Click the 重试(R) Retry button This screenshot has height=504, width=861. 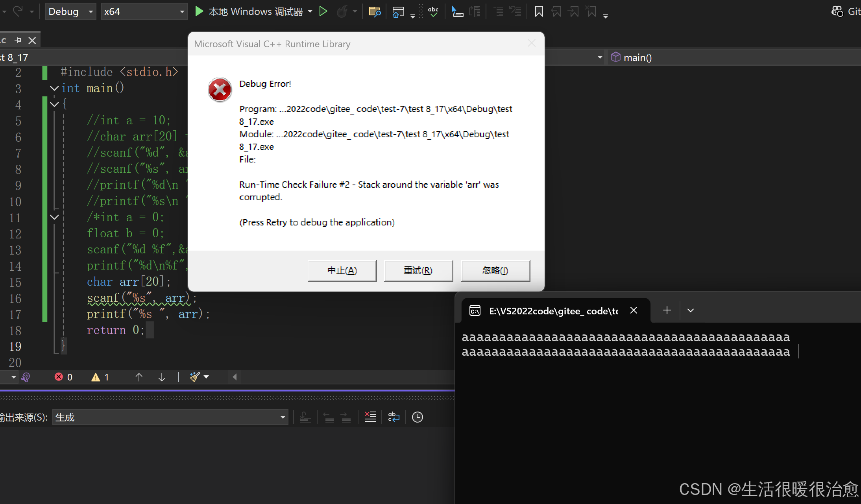pyautogui.click(x=418, y=271)
